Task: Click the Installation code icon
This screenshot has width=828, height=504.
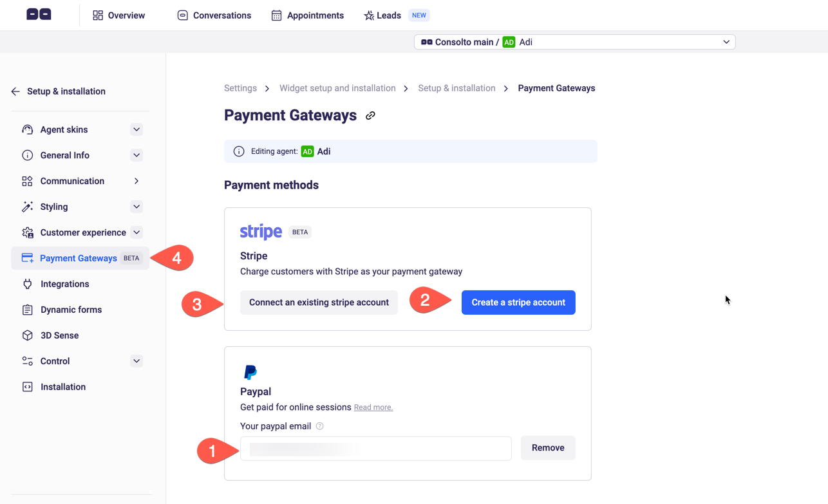Action: click(27, 387)
